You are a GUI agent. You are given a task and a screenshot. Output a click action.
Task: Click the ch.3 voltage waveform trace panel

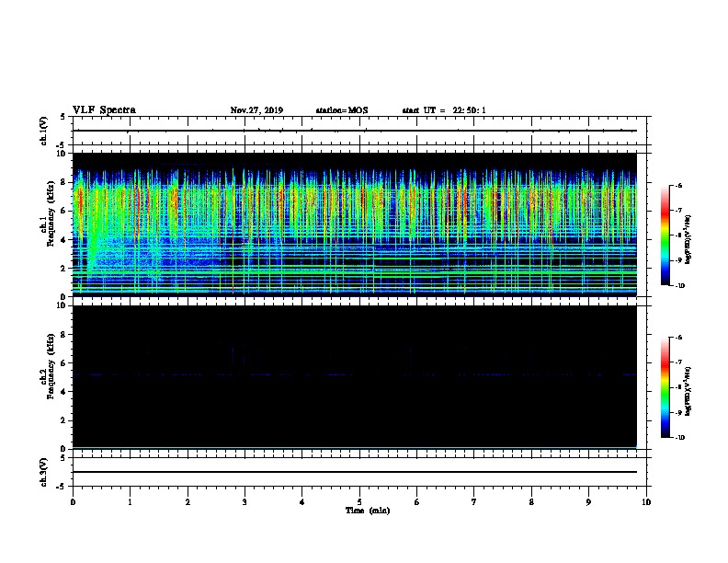[359, 472]
